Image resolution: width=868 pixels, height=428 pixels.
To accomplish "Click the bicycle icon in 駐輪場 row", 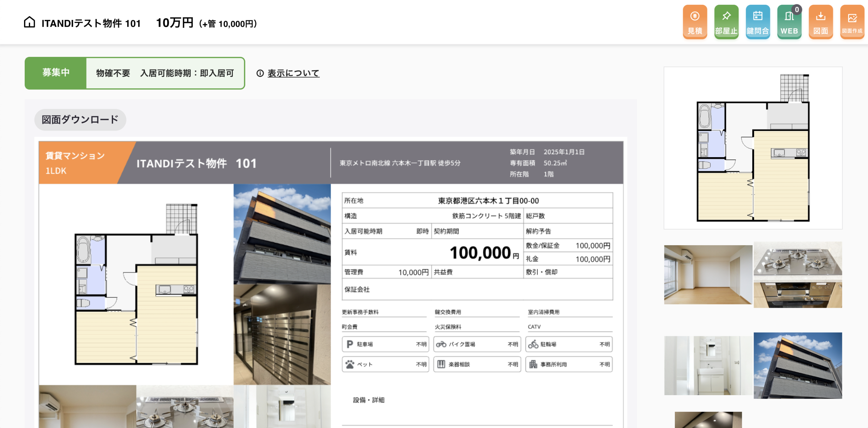I will pos(533,344).
